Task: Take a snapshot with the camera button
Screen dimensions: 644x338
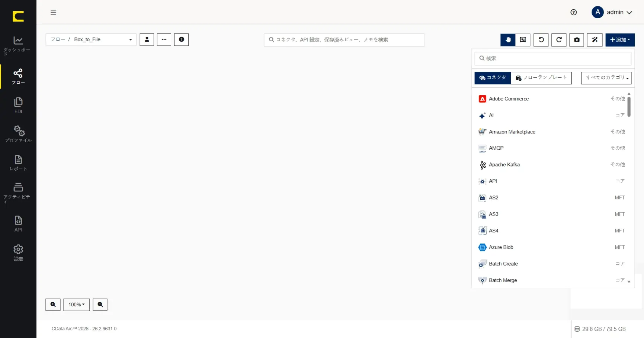Action: (x=577, y=40)
